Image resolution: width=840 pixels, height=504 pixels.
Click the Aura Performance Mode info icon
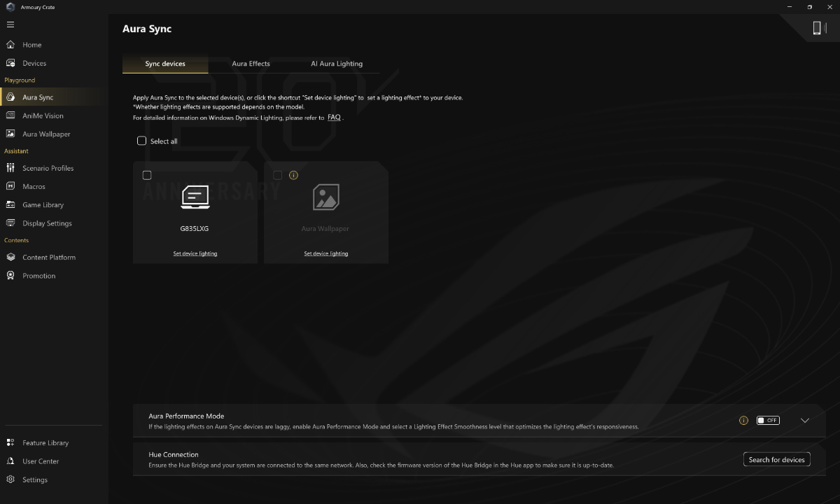click(x=743, y=421)
